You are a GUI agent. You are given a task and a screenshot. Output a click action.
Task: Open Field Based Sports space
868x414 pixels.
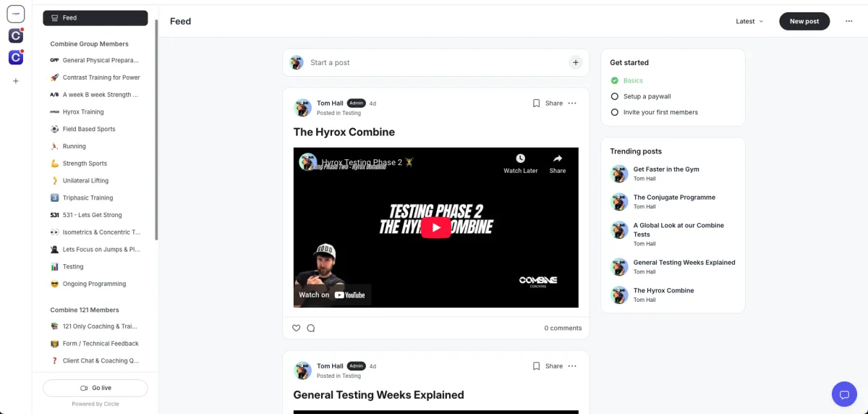tap(95, 129)
